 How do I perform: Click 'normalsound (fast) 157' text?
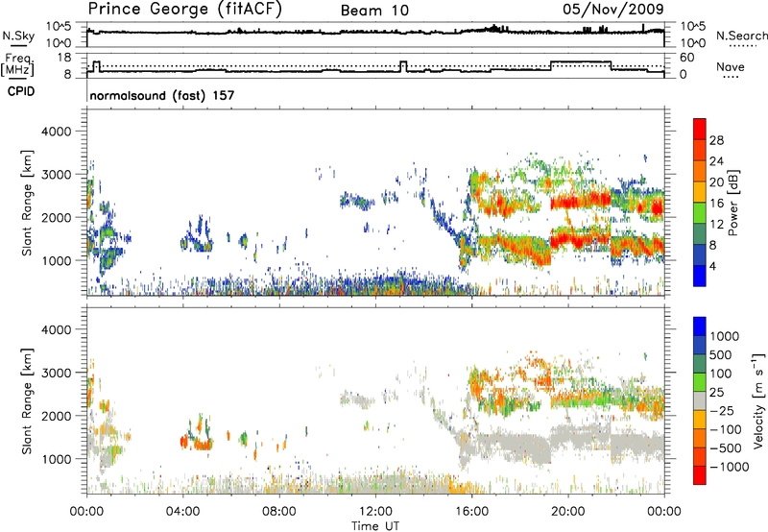pos(162,95)
